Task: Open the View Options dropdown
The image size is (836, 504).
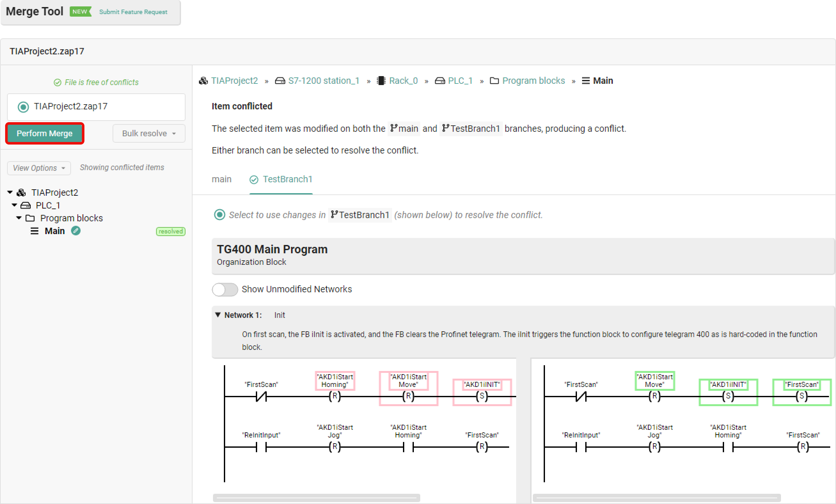Action: [x=39, y=168]
